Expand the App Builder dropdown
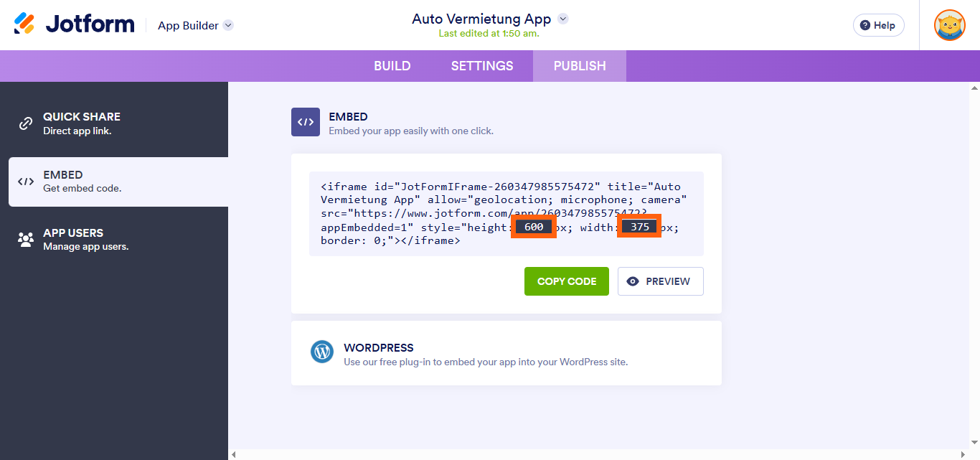The width and height of the screenshot is (980, 460). tap(227, 24)
